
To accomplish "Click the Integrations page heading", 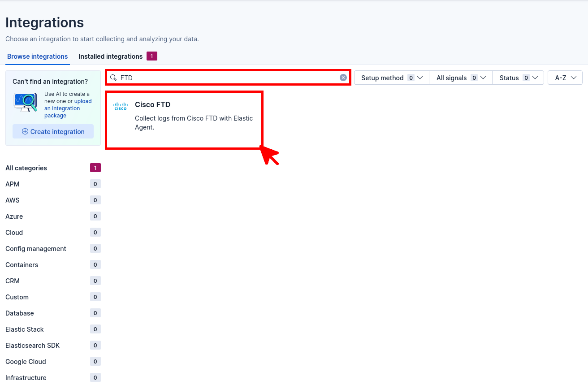I will tap(44, 22).
